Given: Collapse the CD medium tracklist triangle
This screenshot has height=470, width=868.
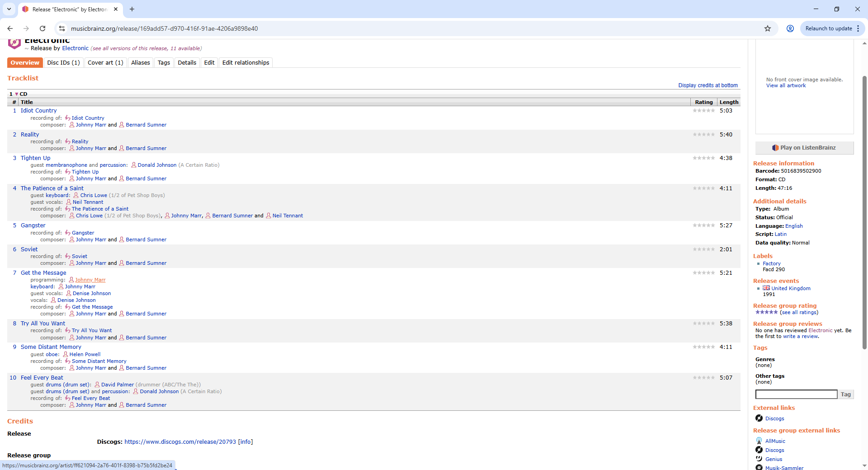Looking at the screenshot, I should tap(16, 94).
